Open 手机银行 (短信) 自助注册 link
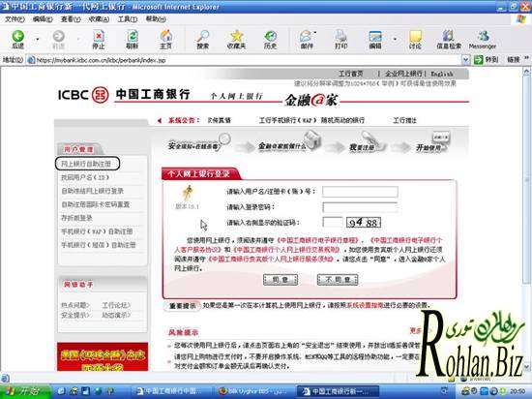The image size is (532, 399). pos(99,245)
